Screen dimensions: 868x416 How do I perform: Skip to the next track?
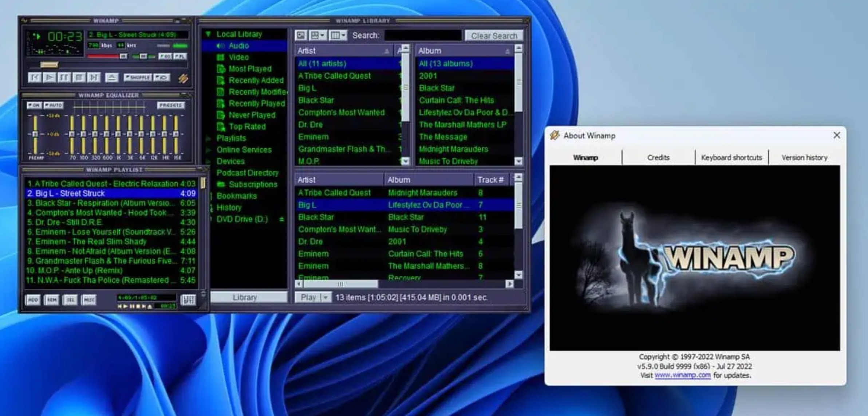94,77
